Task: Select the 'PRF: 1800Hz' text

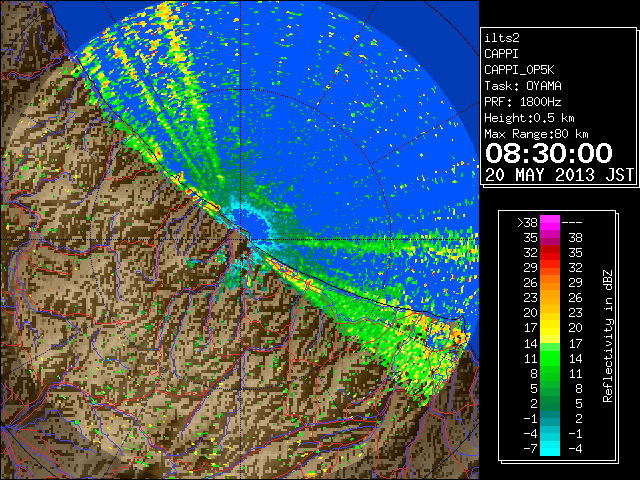Action: pyautogui.click(x=523, y=102)
